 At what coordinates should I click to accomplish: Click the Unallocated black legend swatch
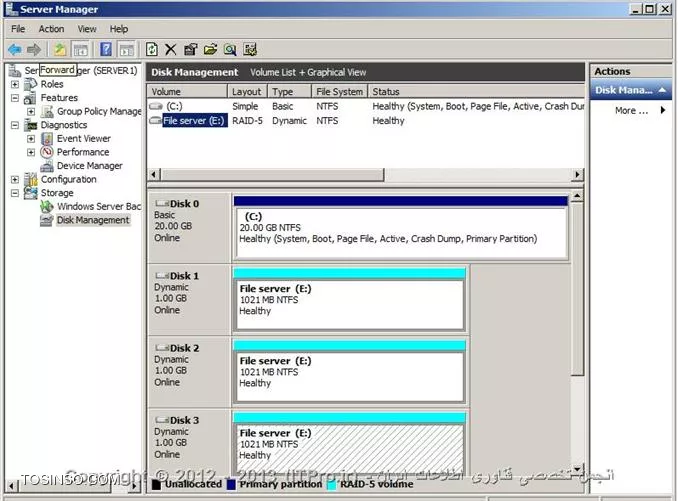[x=157, y=485]
